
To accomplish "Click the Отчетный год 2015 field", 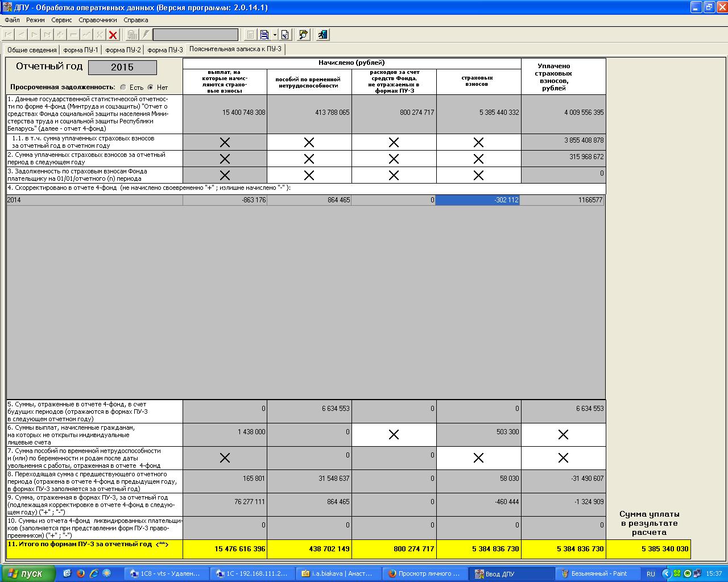I will pyautogui.click(x=122, y=67).
